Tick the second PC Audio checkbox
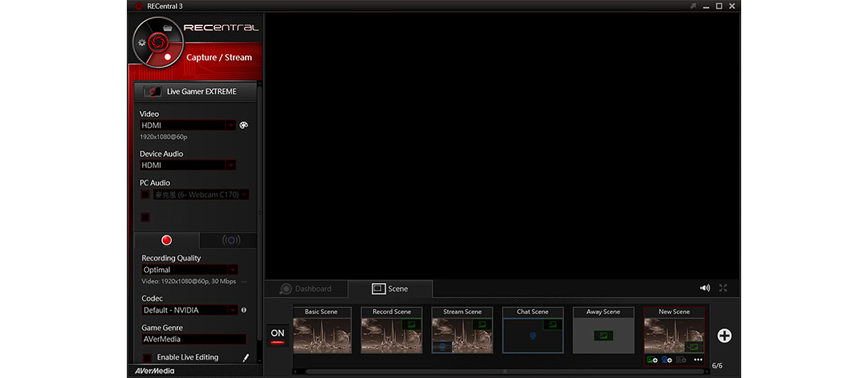 pyautogui.click(x=145, y=217)
